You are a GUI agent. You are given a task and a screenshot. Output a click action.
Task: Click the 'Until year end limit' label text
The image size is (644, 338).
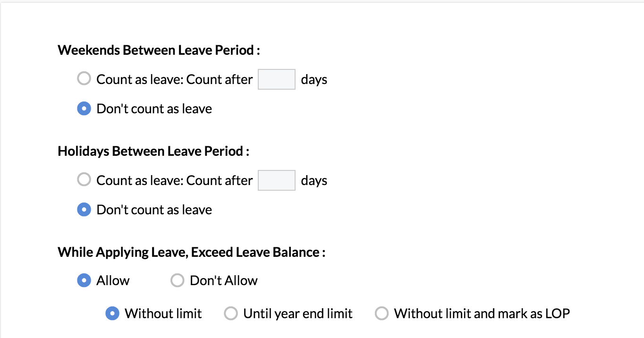pos(298,314)
